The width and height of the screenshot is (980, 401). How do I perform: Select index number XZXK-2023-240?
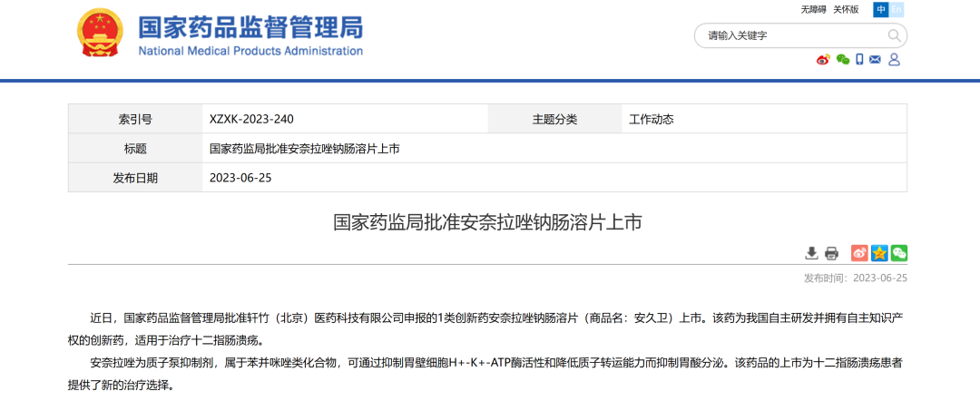pos(252,119)
